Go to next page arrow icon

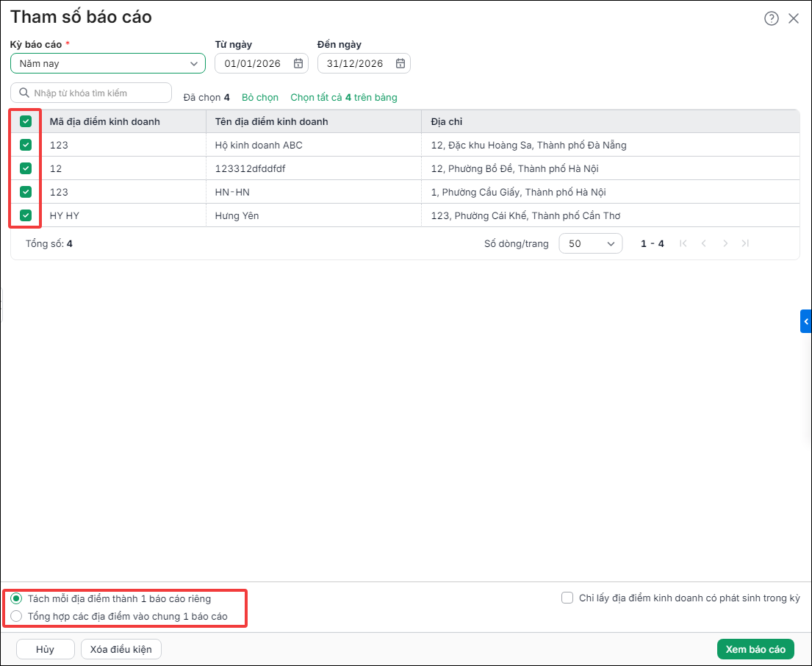[725, 243]
